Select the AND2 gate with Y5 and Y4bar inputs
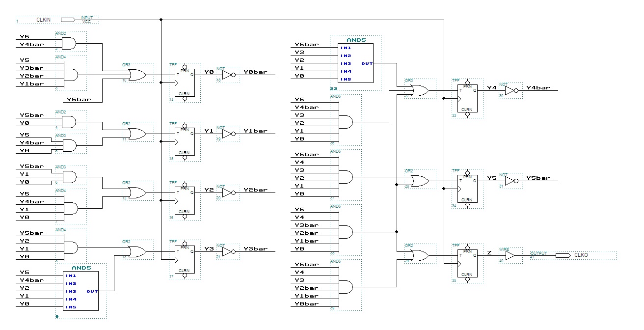This screenshot has height=330, width=644. click(69, 44)
